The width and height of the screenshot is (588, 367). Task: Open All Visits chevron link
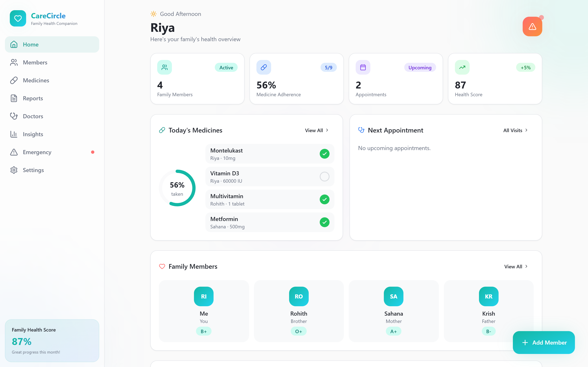pyautogui.click(x=515, y=130)
